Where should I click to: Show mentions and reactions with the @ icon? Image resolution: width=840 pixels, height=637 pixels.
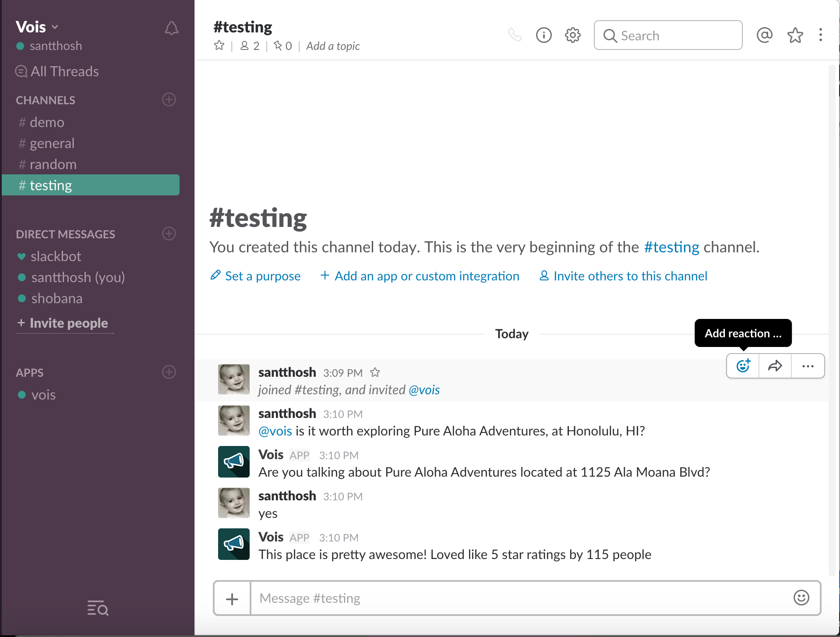tap(765, 35)
